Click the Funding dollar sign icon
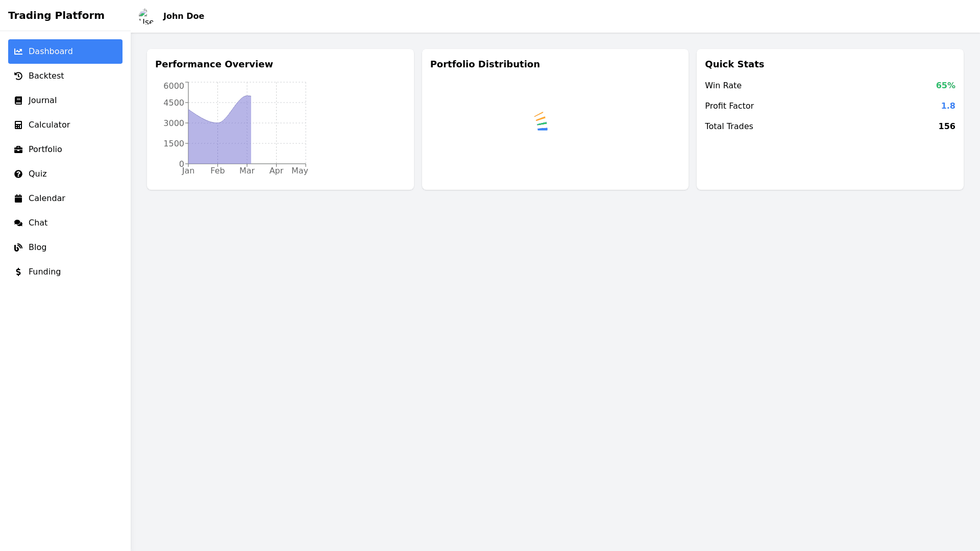Image resolution: width=980 pixels, height=551 pixels. coord(18,272)
